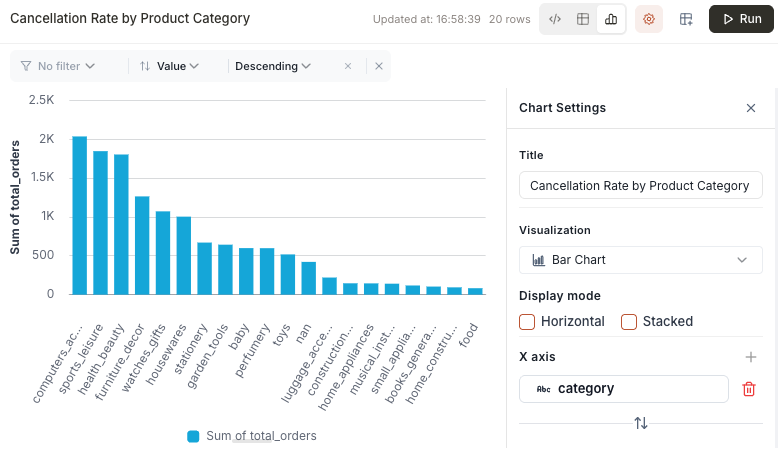The height and width of the screenshot is (457, 778).
Task: Click the "Sum of total_orders" legend label
Action: pyautogui.click(x=261, y=436)
